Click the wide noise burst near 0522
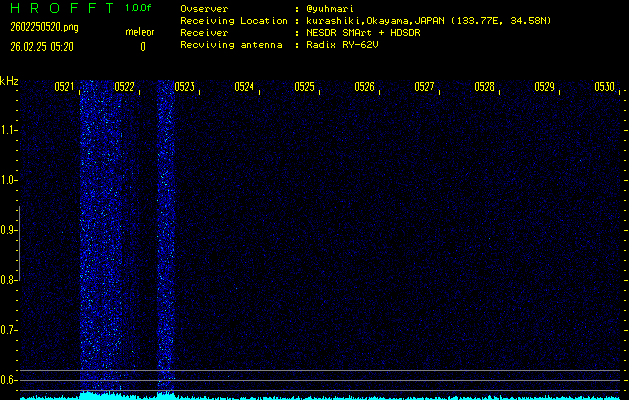The height and width of the screenshot is (400, 629). click(100, 240)
